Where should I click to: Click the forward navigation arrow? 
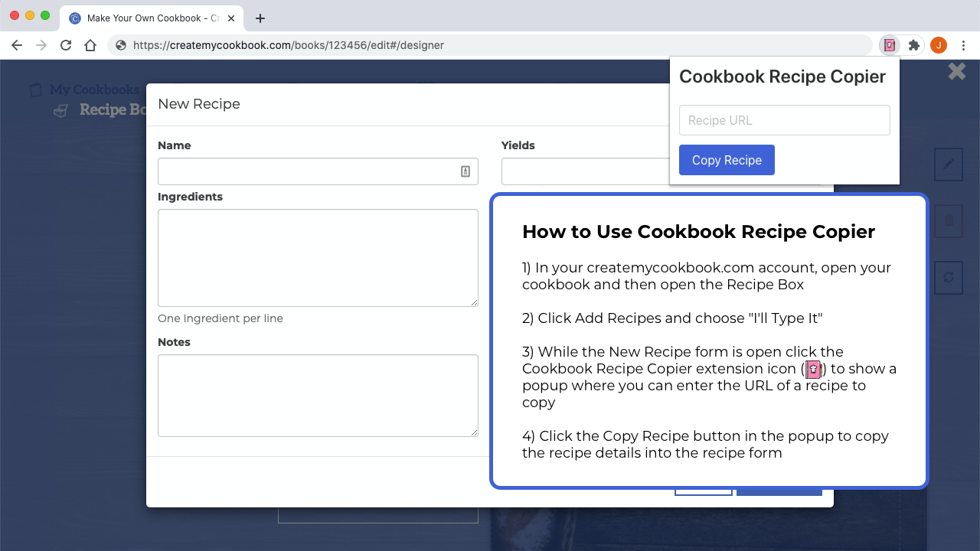[41, 44]
